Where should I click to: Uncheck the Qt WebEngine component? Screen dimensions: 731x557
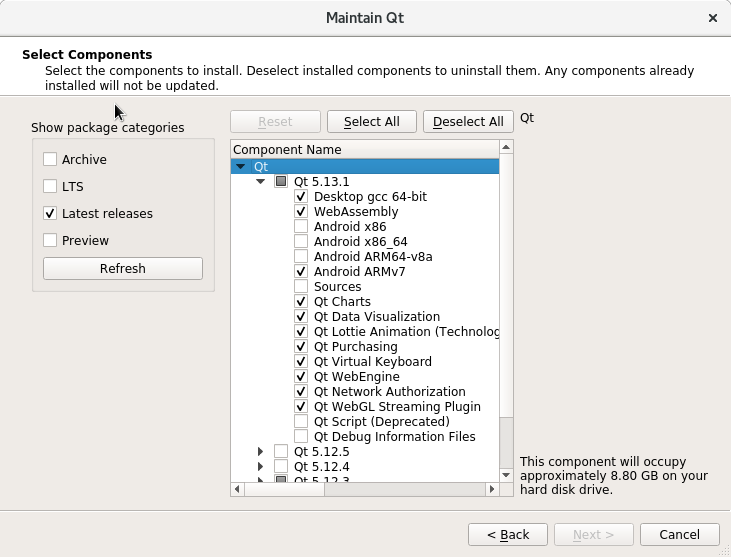[x=301, y=376]
